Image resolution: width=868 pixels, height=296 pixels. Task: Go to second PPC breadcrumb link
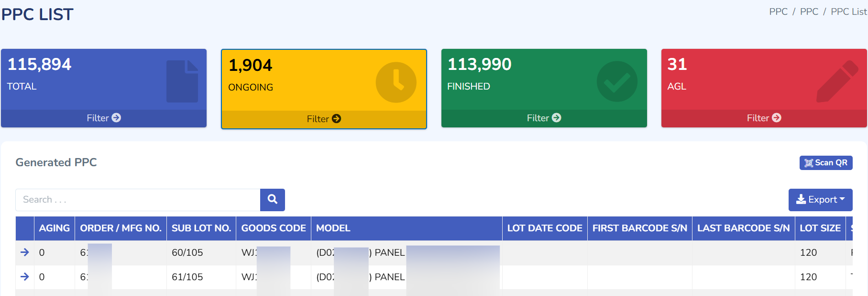(x=809, y=11)
